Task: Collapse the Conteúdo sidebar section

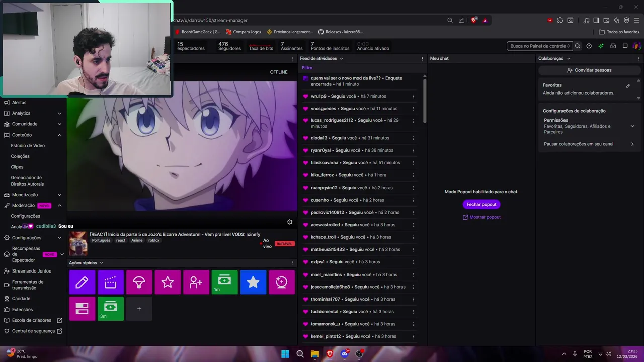Action: 59,135
